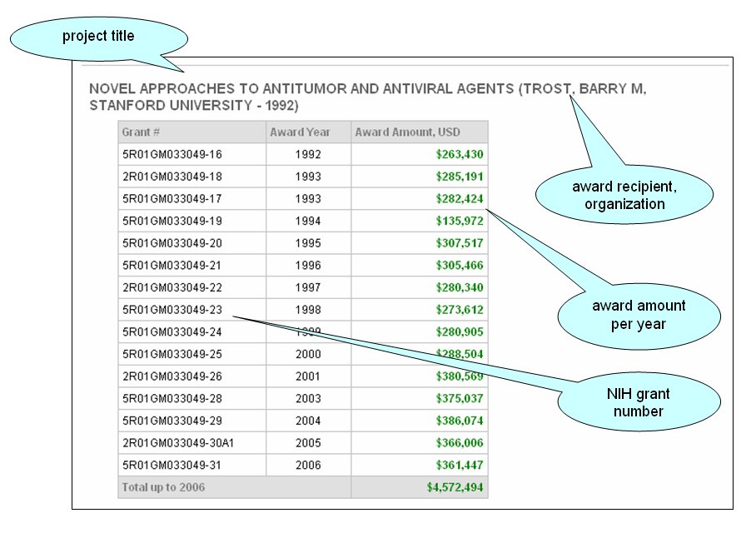This screenshot has width=756, height=548.
Task: Click the award year 1996 cell
Action: 308,266
